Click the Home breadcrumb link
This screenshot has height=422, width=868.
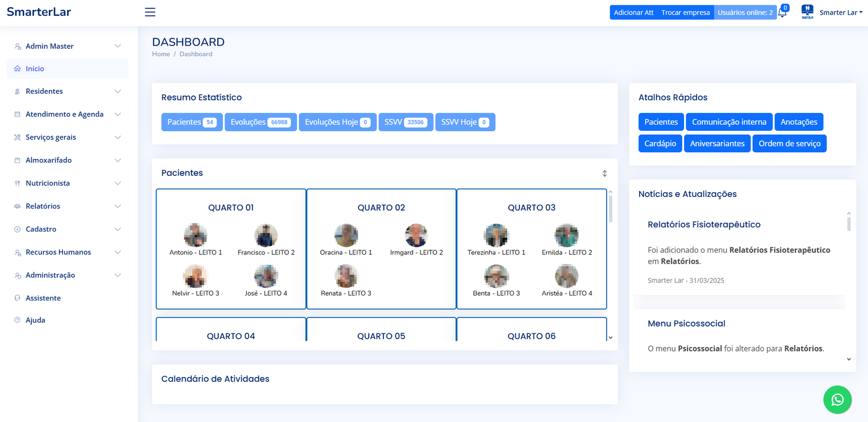click(x=161, y=54)
